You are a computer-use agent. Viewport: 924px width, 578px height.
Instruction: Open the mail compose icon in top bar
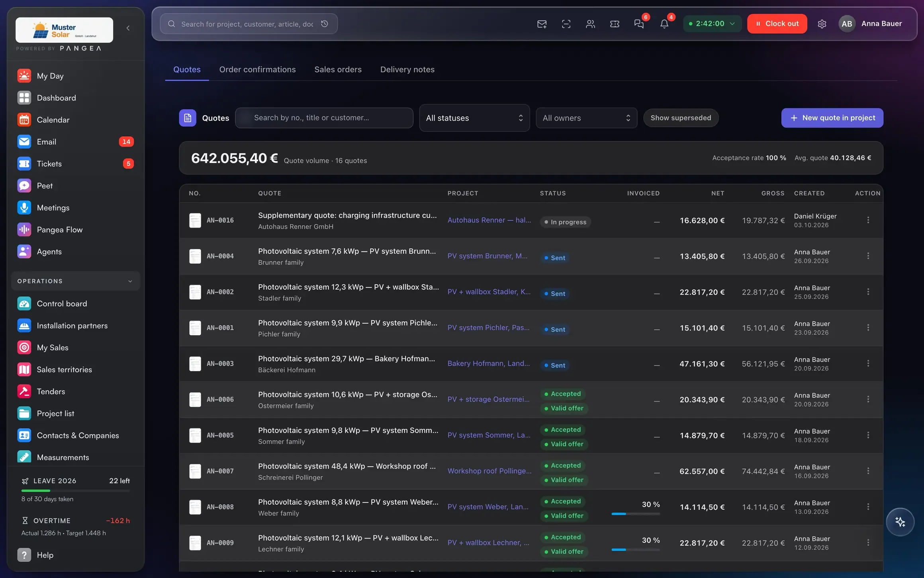[542, 24]
